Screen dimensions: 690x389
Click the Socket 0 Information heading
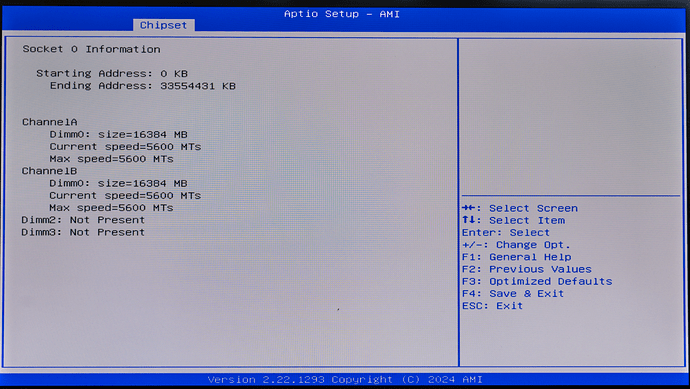click(x=92, y=49)
